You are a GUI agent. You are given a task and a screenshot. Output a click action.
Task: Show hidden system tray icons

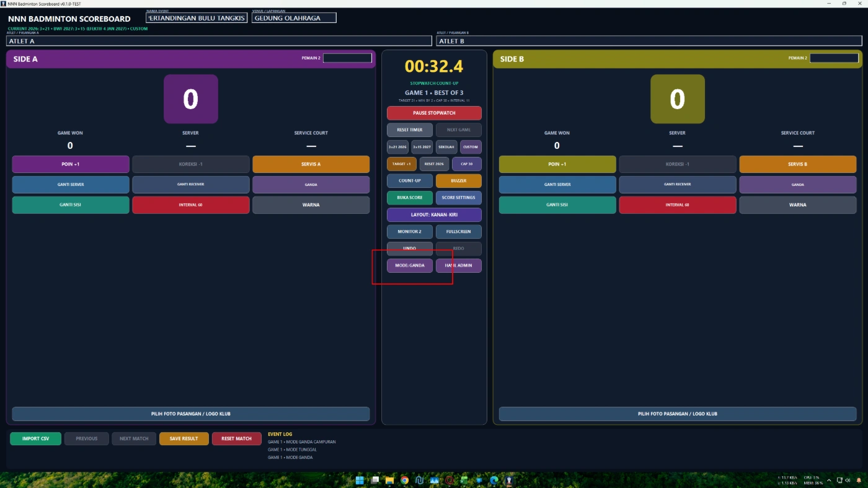pos(829,480)
